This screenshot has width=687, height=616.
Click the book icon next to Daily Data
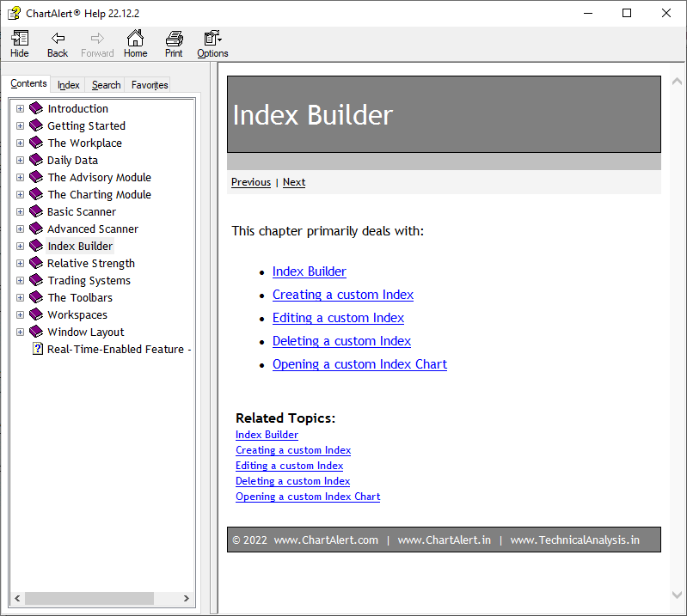click(35, 160)
